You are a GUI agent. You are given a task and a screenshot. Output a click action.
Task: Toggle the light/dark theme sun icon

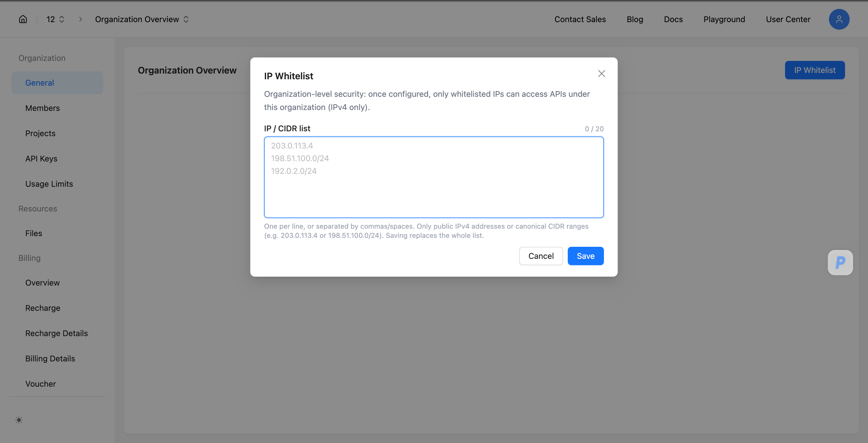[x=19, y=420]
